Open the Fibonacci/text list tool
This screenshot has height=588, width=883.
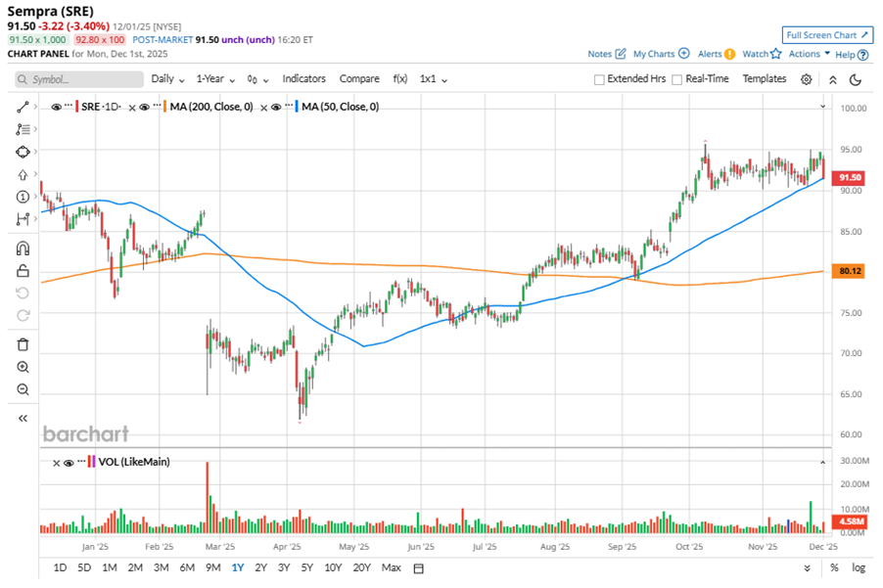[x=23, y=129]
